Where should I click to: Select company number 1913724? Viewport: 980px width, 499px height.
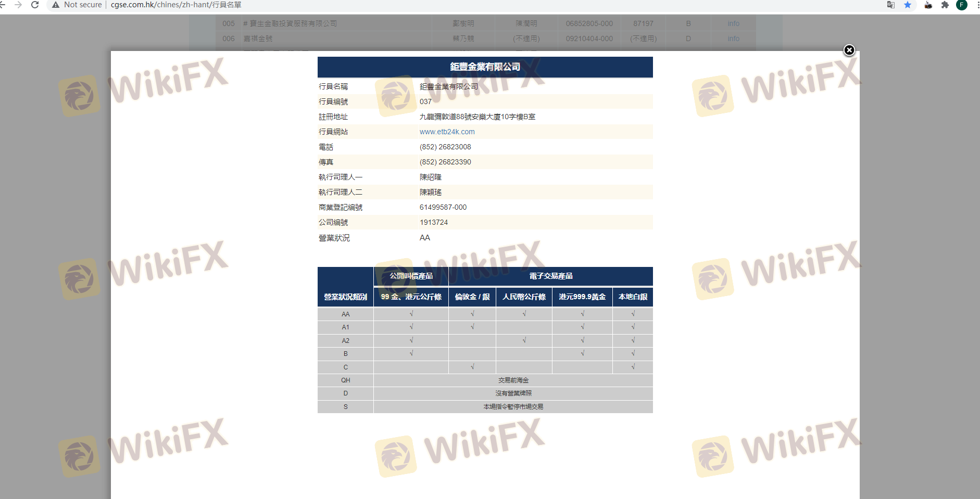click(434, 222)
